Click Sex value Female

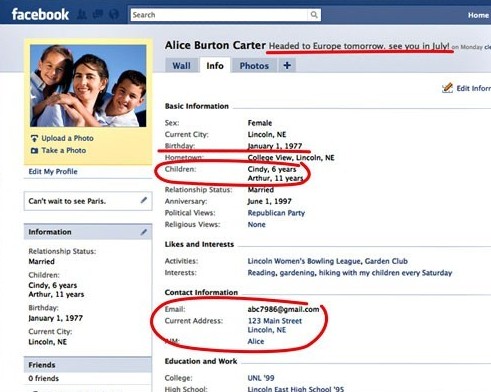(260, 123)
